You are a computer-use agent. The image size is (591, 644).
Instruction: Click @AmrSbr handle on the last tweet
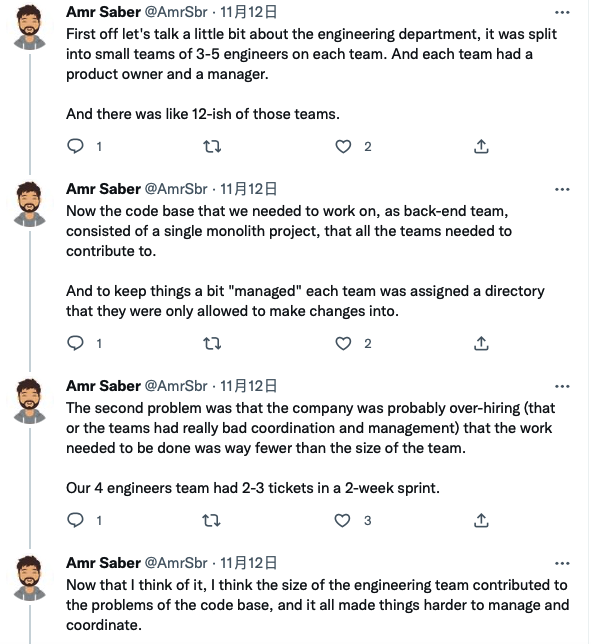point(176,563)
